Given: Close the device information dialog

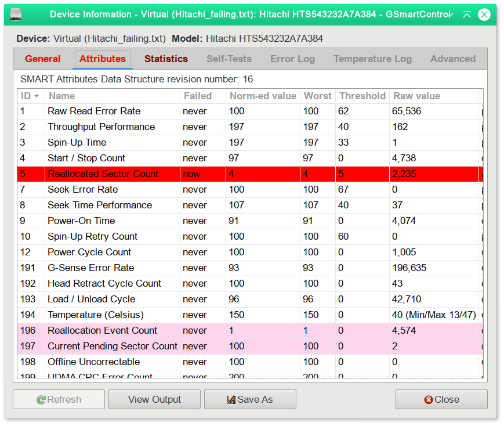Looking at the screenshot, I should pos(441,399).
